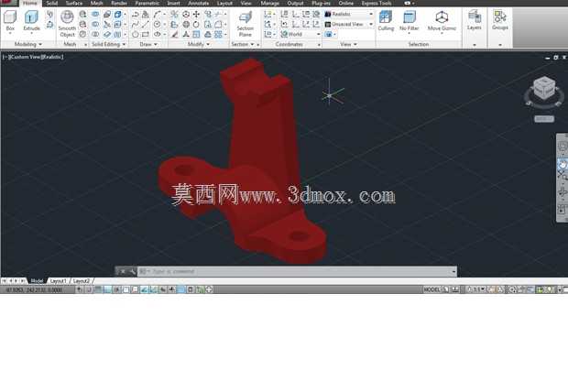Select the Rotate tool in Modify panel
Image resolution: width=568 pixels, height=392 pixels.
tap(196, 25)
